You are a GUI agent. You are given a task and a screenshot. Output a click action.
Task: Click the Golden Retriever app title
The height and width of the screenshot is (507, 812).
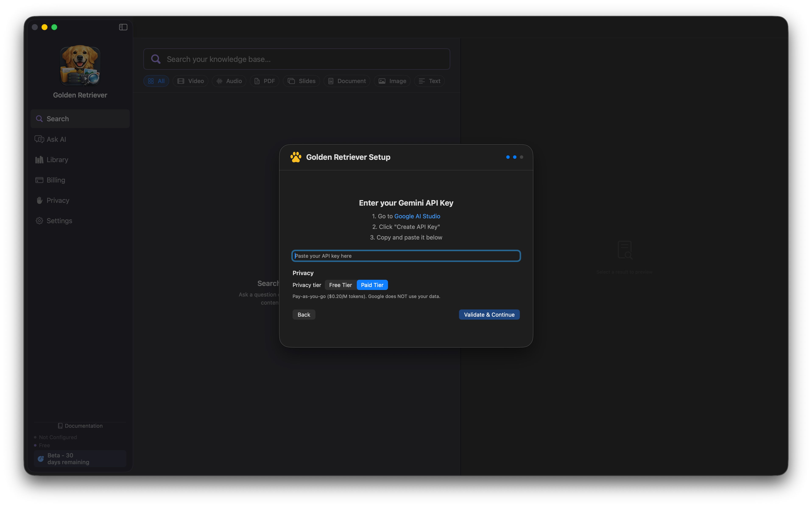point(80,95)
